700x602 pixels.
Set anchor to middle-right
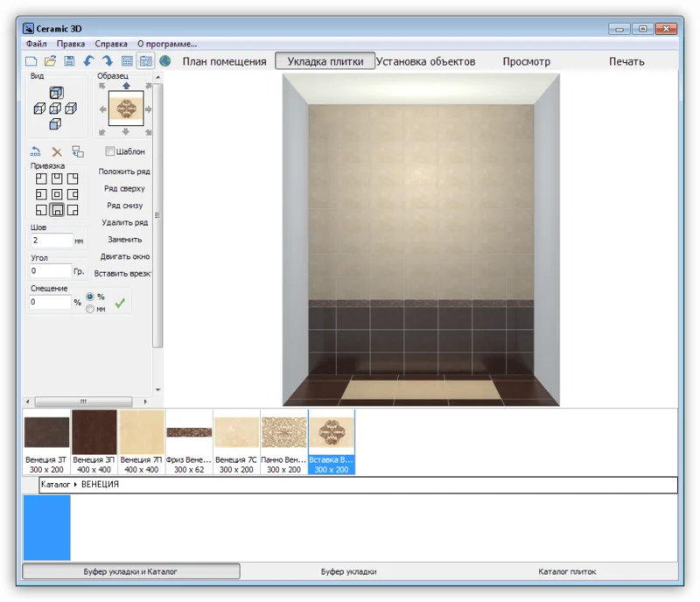[73, 194]
